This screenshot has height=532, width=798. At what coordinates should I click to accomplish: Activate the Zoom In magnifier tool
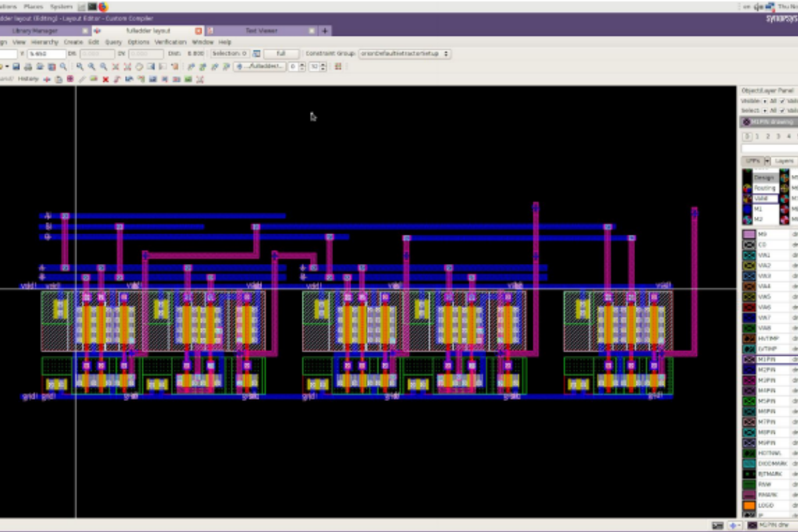point(80,65)
